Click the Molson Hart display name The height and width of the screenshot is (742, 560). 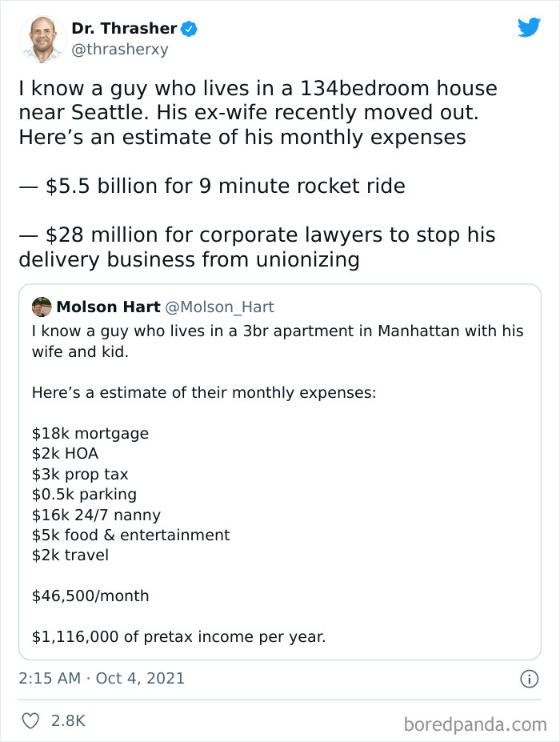pos(106,307)
